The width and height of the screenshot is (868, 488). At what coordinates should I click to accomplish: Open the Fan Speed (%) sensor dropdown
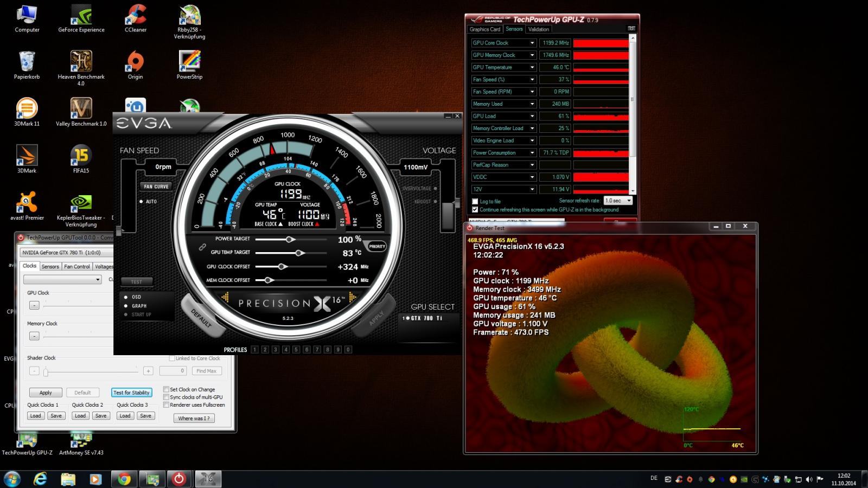coord(532,79)
